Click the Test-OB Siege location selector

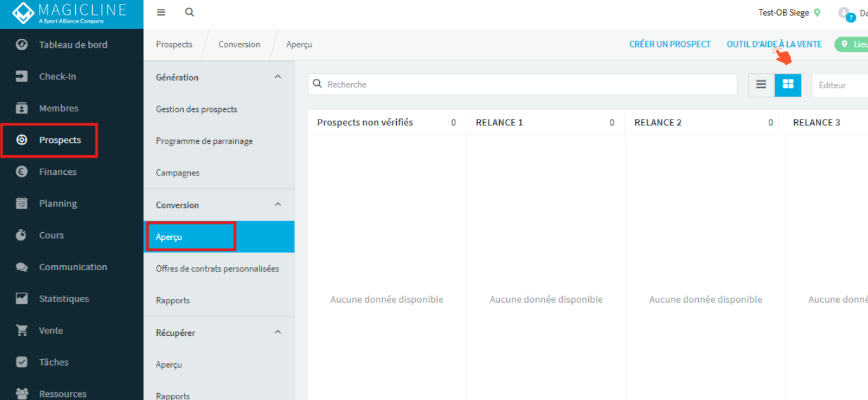pos(789,13)
